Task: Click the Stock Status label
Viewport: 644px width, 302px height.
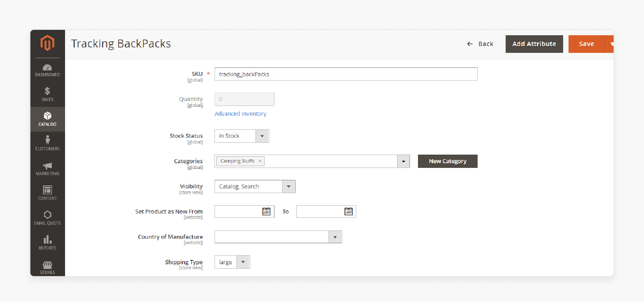Action: click(x=186, y=136)
